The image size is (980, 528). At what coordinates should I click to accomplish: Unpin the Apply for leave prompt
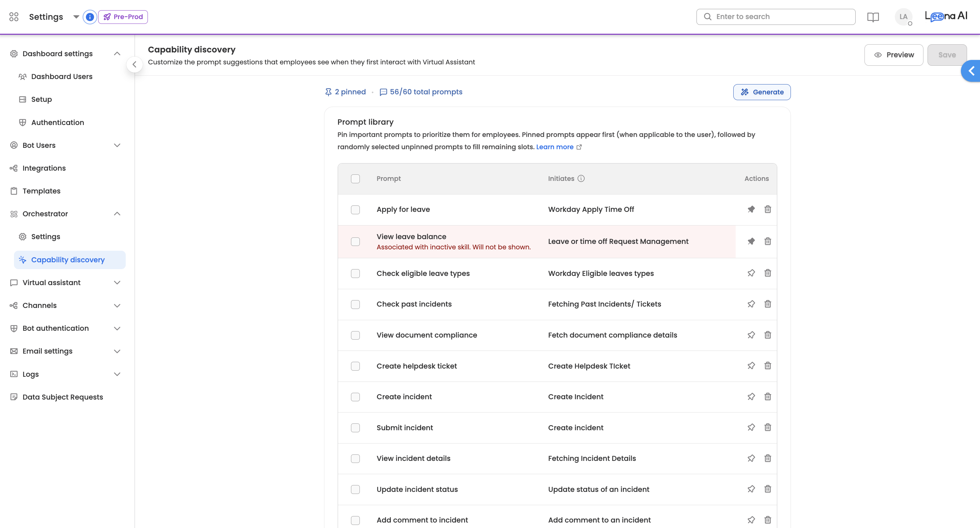[751, 209]
